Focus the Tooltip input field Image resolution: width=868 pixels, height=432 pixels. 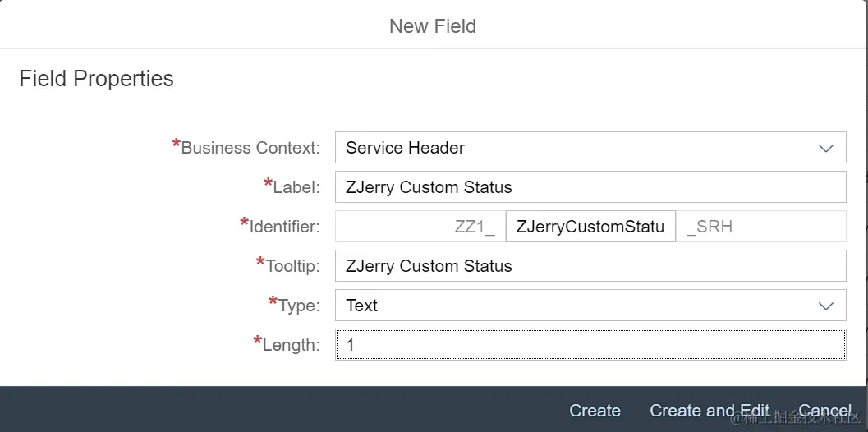coord(590,266)
